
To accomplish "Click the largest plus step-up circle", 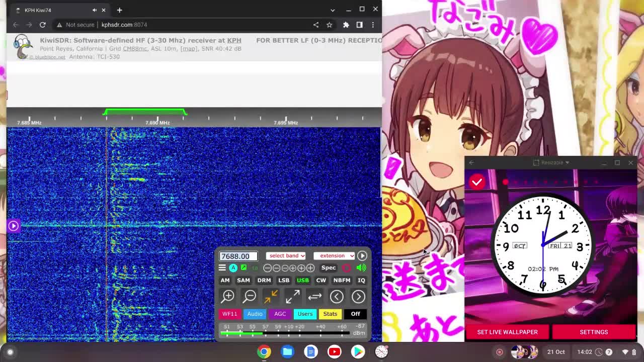I will (x=310, y=268).
